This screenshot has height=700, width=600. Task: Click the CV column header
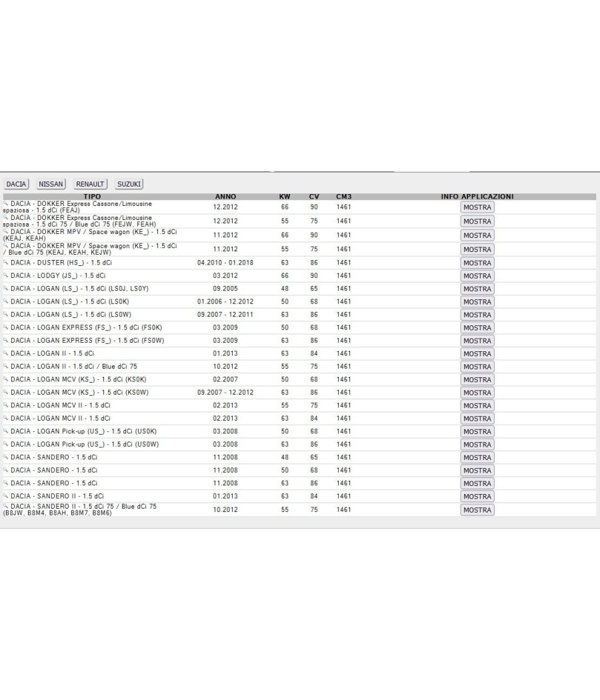click(314, 197)
